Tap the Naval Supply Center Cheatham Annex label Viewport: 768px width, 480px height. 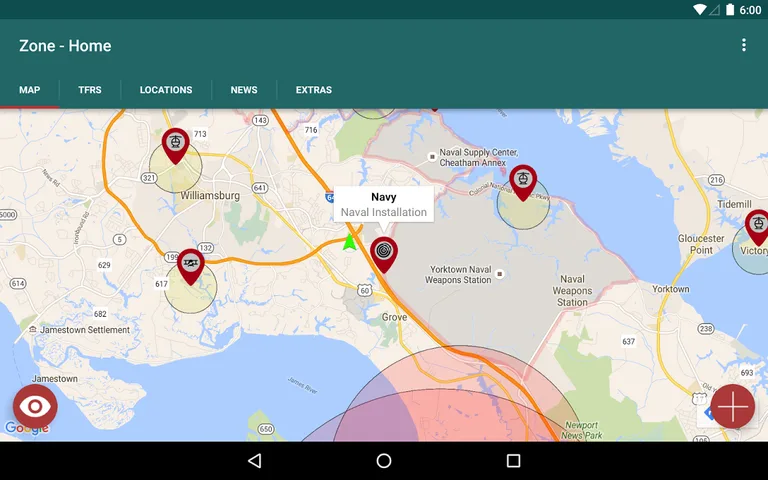pos(479,157)
